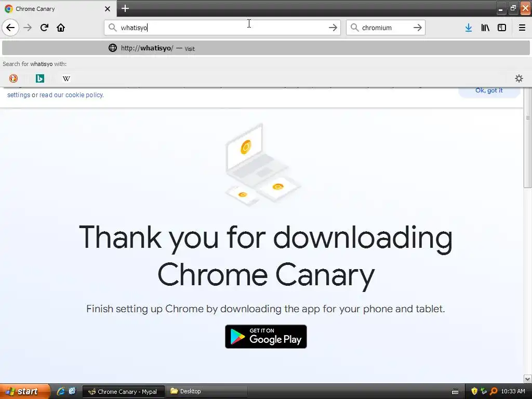The image size is (532, 399).
Task: Click the scrollbar down arrow
Action: click(527, 379)
